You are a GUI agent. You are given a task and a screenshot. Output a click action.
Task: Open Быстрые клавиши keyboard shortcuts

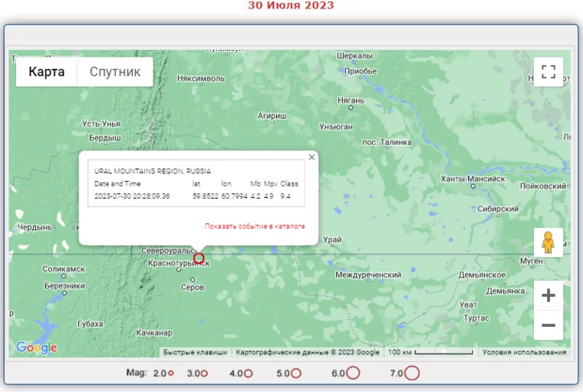click(196, 353)
